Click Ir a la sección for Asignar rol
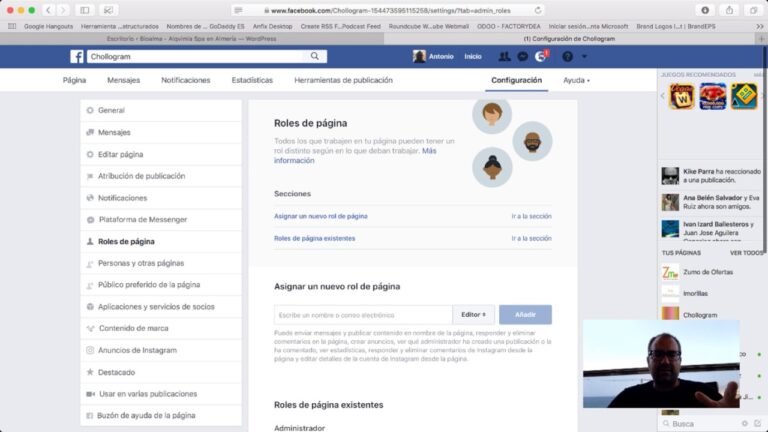 531,216
